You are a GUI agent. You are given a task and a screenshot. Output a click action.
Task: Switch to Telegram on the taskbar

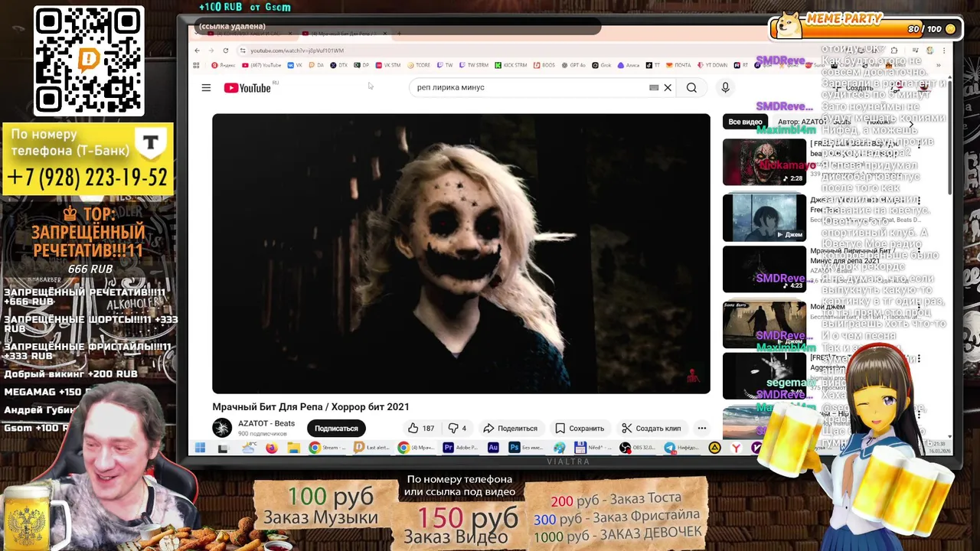pyautogui.click(x=682, y=448)
